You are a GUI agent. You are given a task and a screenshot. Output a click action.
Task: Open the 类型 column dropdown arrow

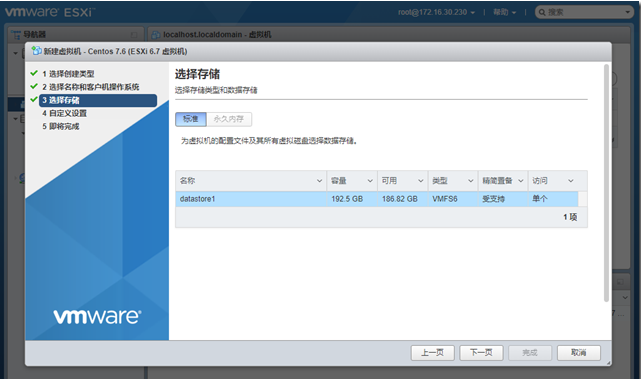coord(471,181)
